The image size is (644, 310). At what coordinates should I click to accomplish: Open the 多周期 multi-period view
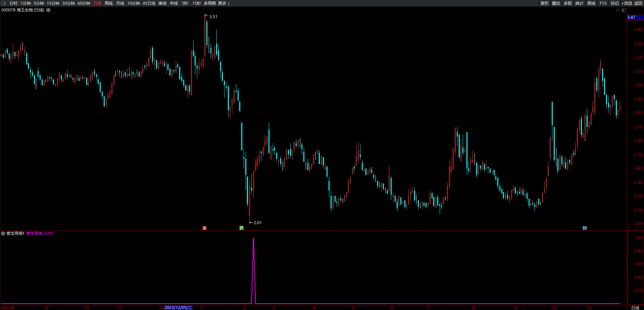[x=210, y=3]
